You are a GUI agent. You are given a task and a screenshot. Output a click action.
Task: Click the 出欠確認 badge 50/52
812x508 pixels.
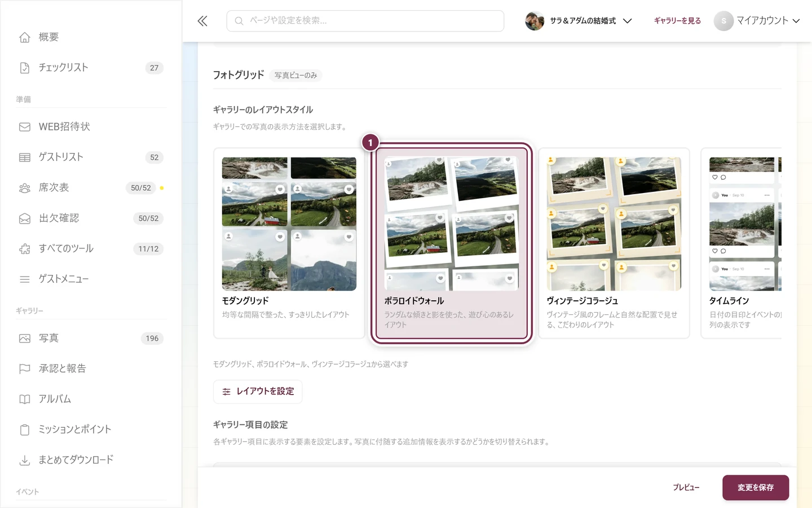pos(148,218)
